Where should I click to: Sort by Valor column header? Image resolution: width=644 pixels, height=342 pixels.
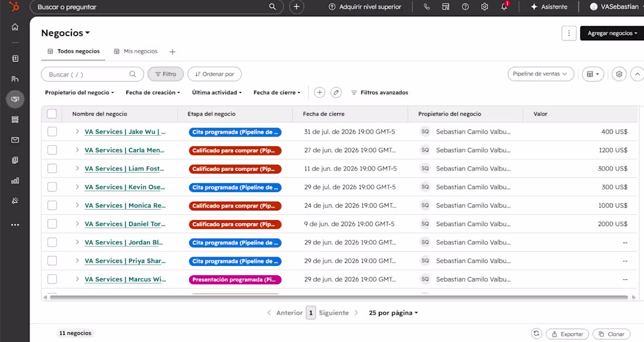point(540,114)
